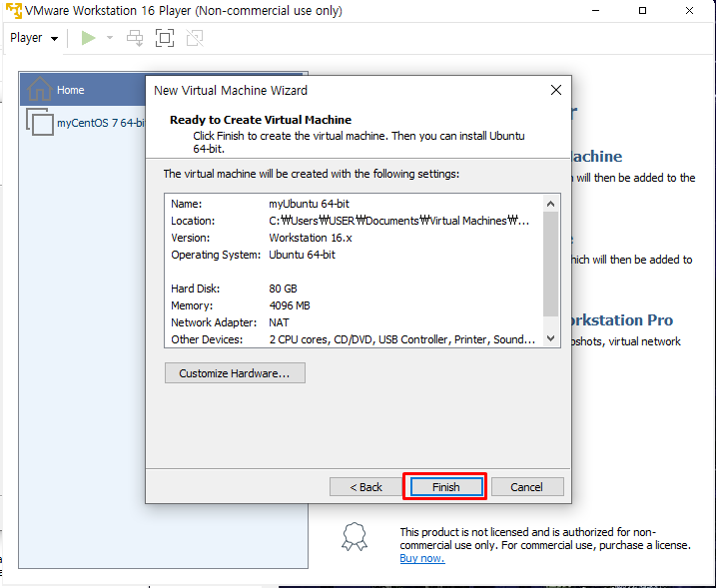Click the Unity mode toolbar icon
The image size is (716, 588).
(x=195, y=38)
